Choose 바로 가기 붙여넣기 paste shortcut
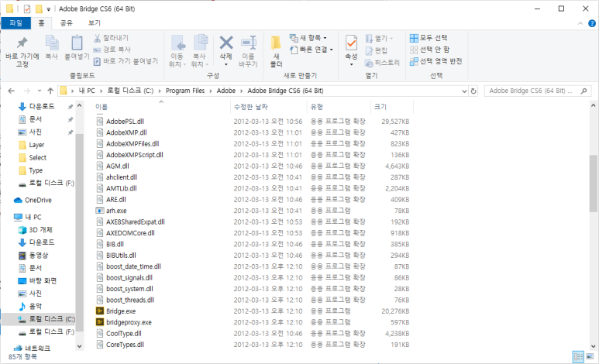 126,60
